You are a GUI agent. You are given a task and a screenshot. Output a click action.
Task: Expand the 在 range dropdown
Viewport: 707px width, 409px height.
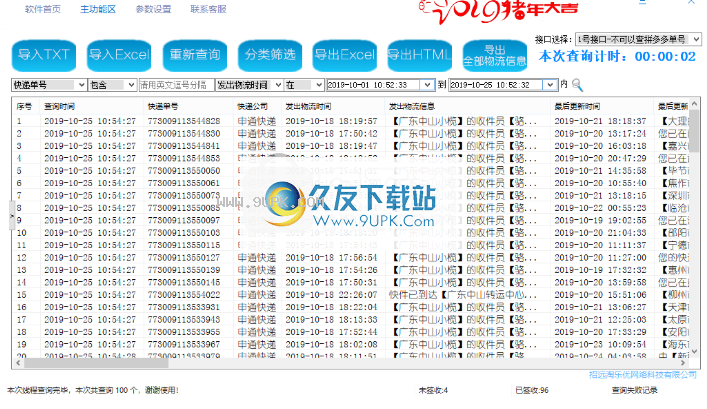(x=319, y=85)
